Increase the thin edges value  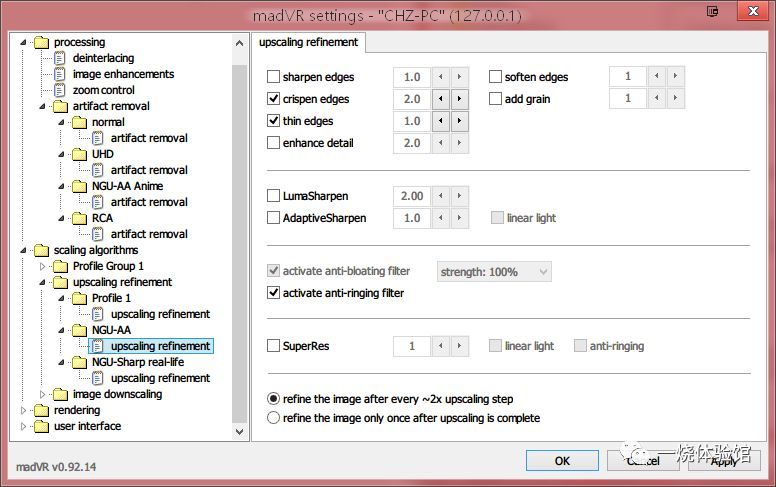[x=459, y=121]
